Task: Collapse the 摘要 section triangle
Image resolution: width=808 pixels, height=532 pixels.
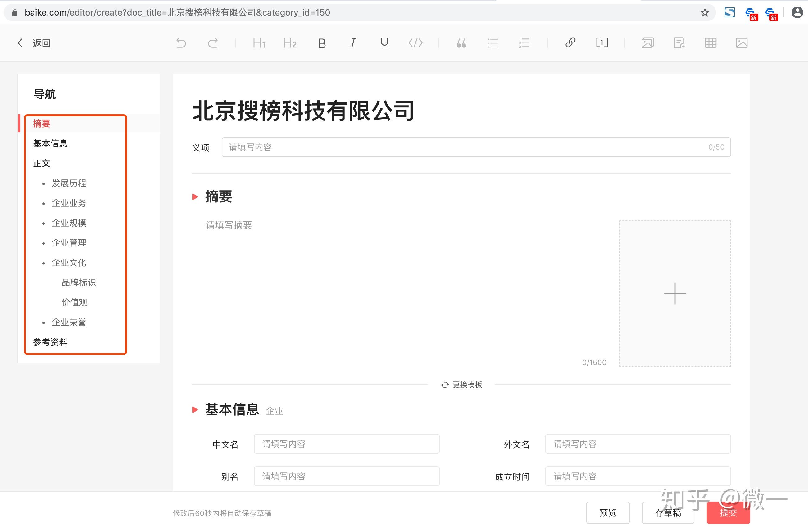Action: click(195, 197)
